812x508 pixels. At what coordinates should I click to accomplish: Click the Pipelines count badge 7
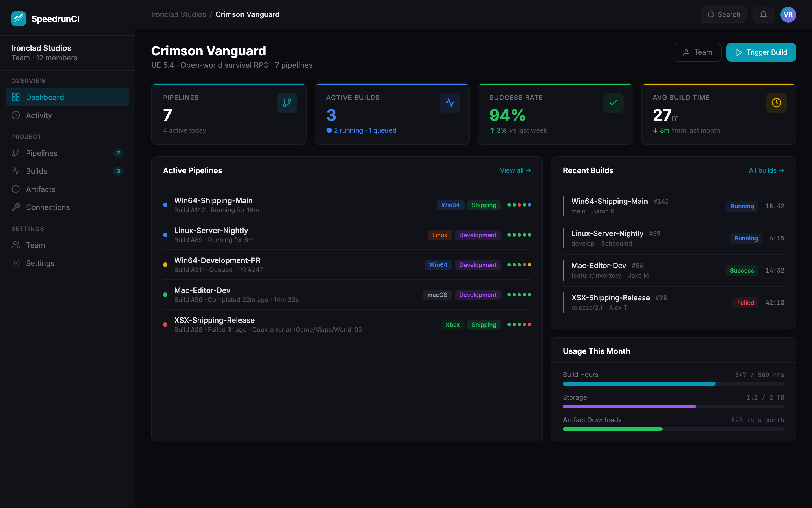point(118,153)
